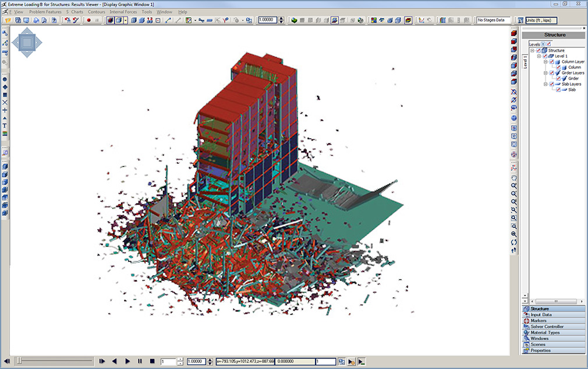Uncheck the Column layer checkbox
The width and height of the screenshot is (588, 369).
click(x=551, y=62)
